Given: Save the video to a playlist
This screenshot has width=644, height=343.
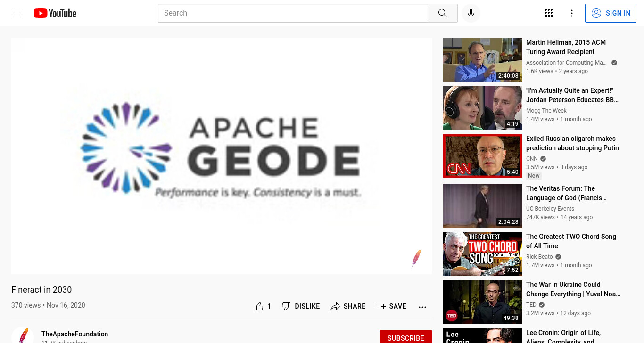Looking at the screenshot, I should (x=391, y=306).
